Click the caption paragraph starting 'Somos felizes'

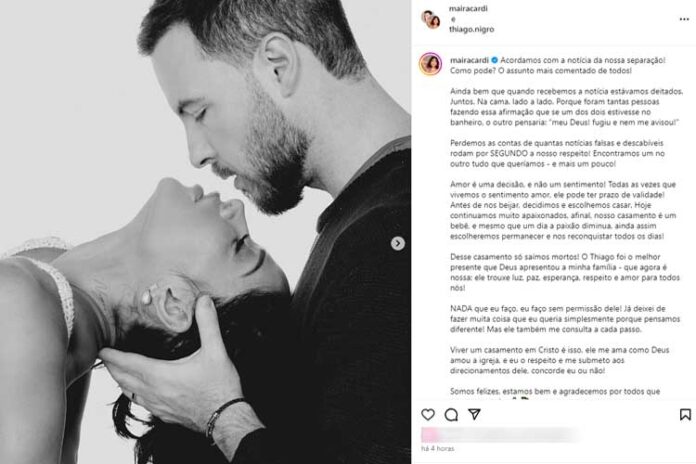[x=555, y=392]
